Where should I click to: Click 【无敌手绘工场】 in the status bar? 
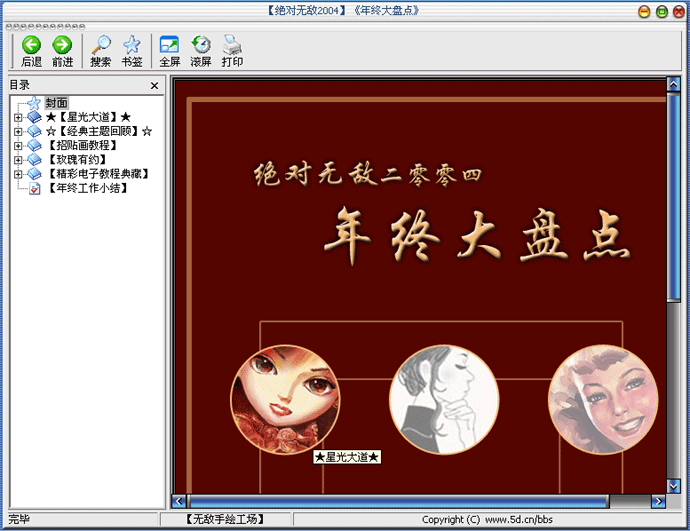click(225, 520)
